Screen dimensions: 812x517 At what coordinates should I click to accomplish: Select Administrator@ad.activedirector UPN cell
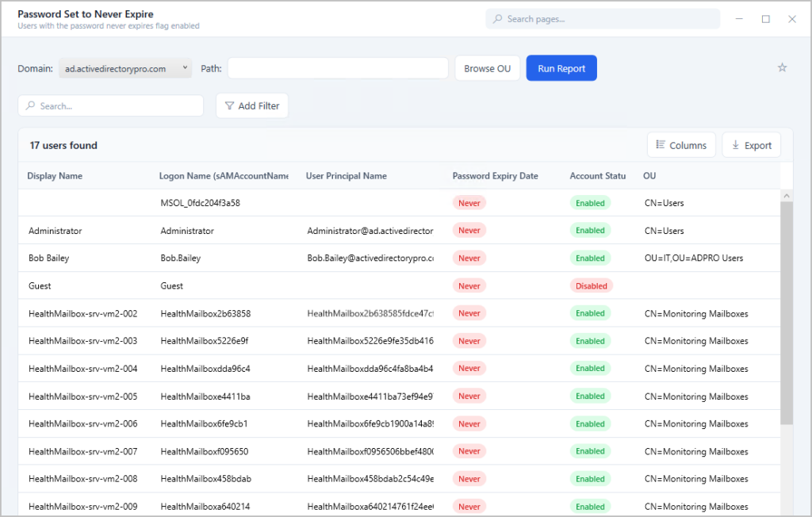pos(370,231)
